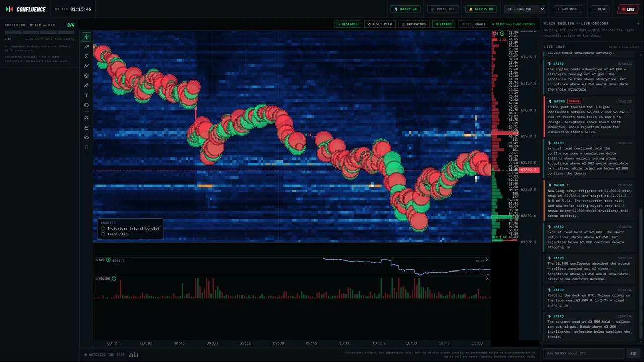644x362 pixels.
Task: Click the 62592.5 price axis label
Action: click(528, 242)
